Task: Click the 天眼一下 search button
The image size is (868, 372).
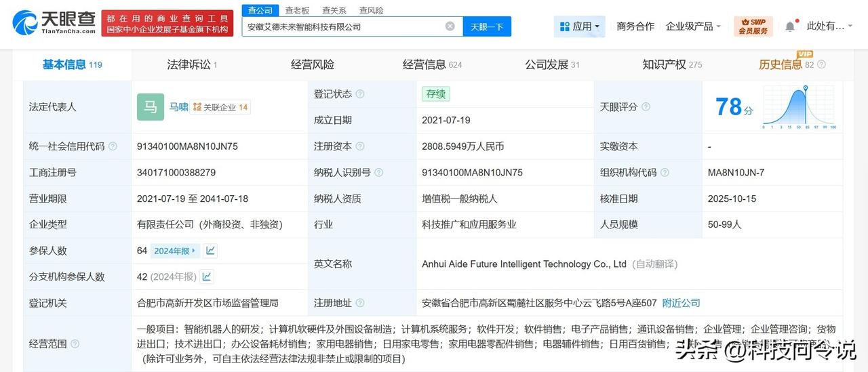Action: point(488,26)
